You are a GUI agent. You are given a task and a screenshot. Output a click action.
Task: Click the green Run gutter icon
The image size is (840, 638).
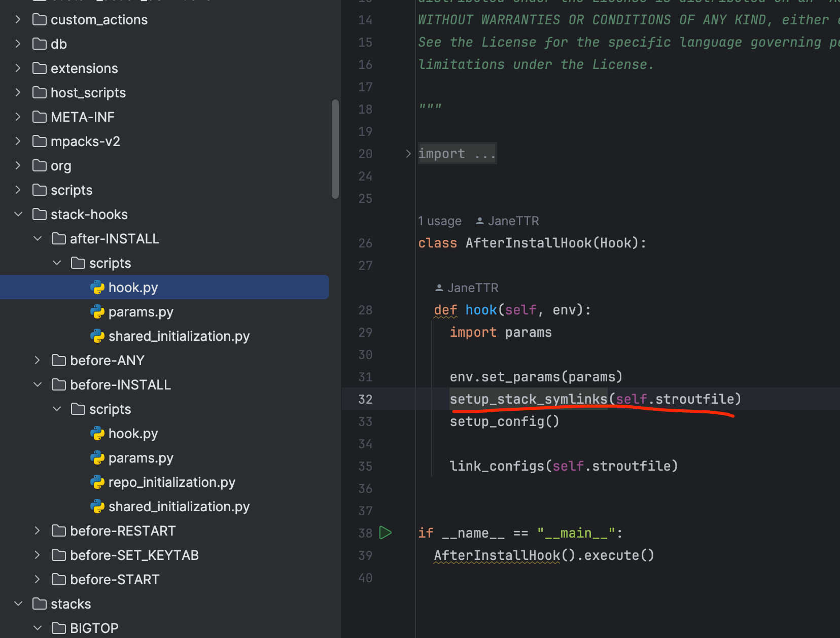coord(386,533)
